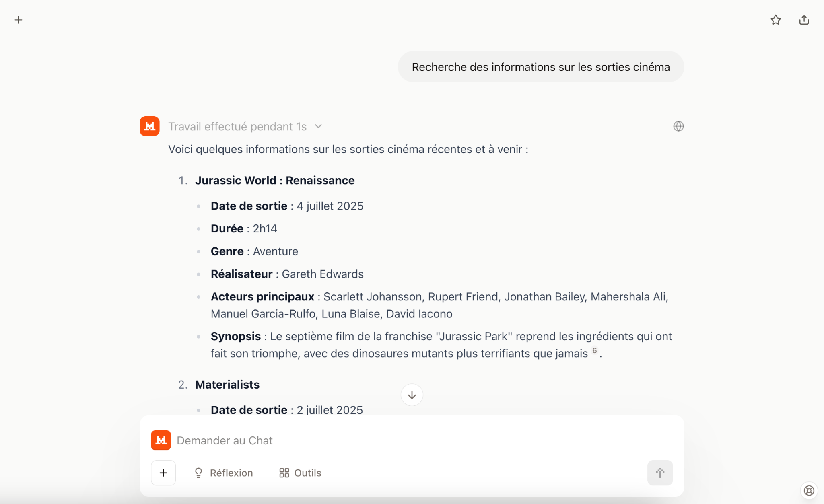Click the 'Date de sortie : 2 juillet 2025' line

click(x=287, y=409)
